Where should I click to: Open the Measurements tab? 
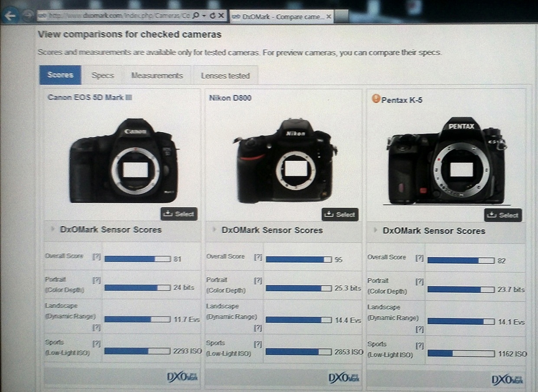(157, 75)
